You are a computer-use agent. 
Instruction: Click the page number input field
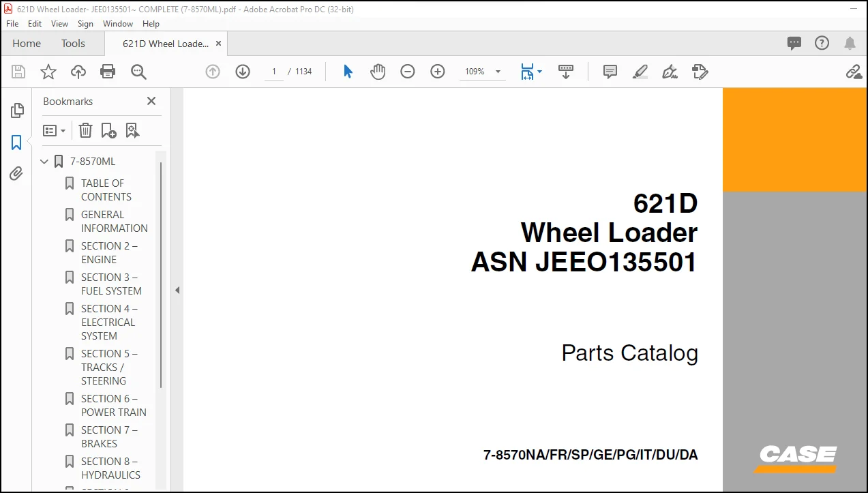click(274, 72)
